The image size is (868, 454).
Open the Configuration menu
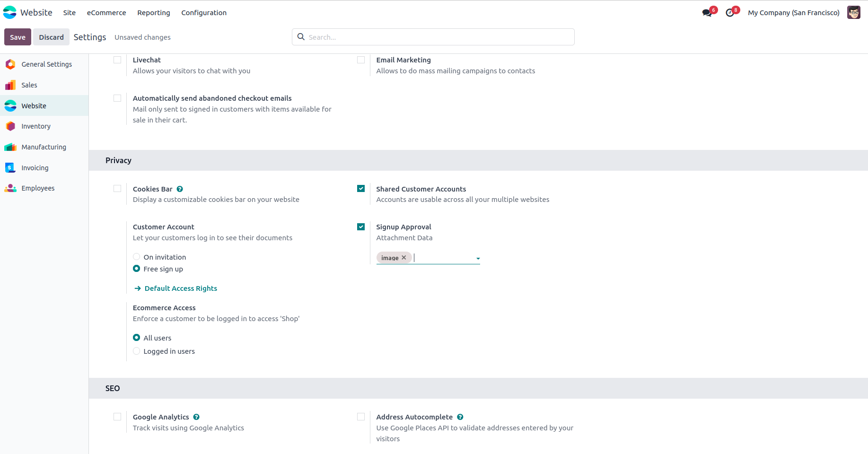(x=204, y=13)
